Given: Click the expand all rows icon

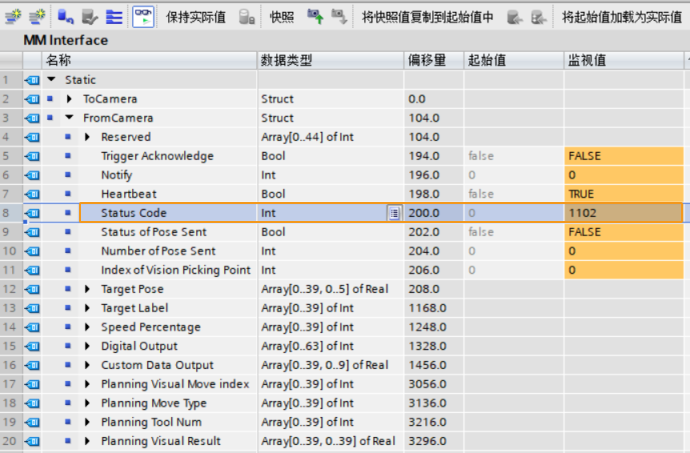Looking at the screenshot, I should (x=114, y=17).
